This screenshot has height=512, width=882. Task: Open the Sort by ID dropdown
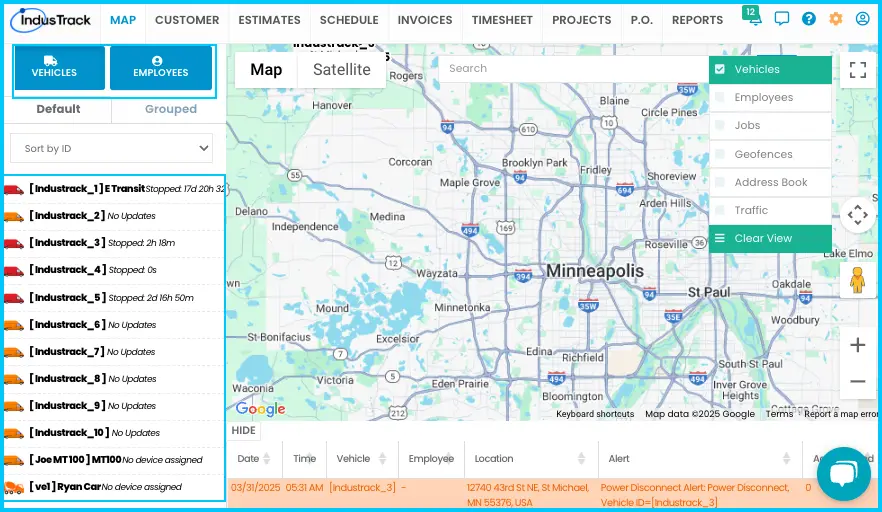coord(111,149)
